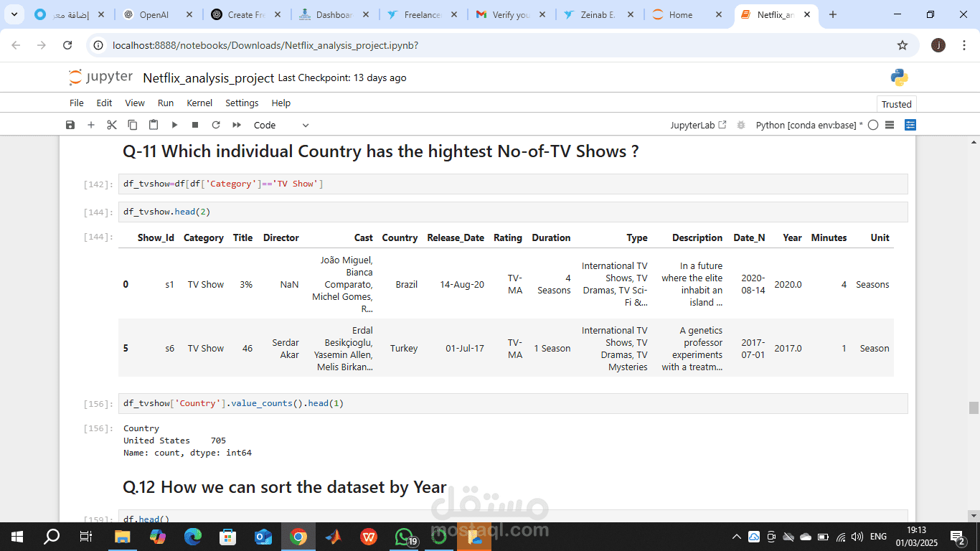Open the Kernel menu
The width and height of the screenshot is (980, 551).
point(199,103)
